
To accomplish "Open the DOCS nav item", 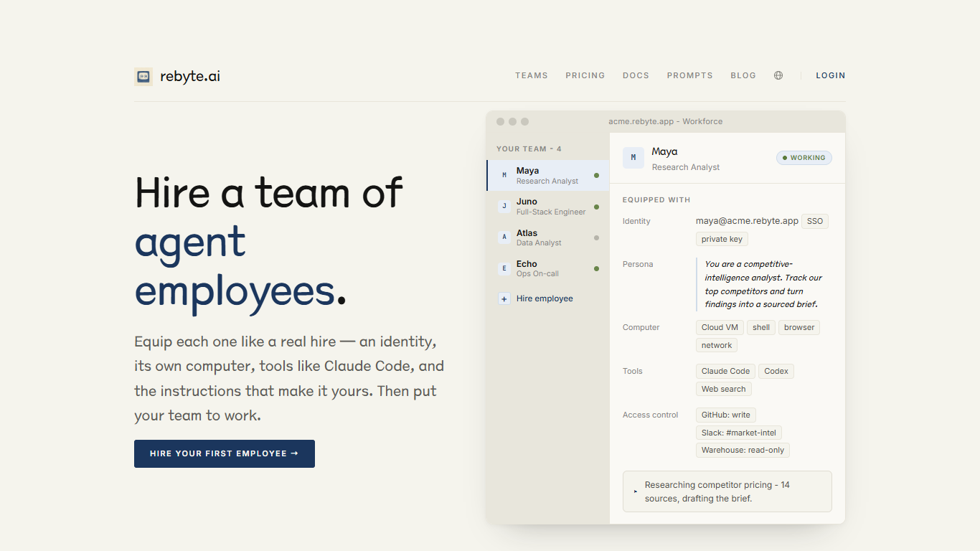I will 636,75.
